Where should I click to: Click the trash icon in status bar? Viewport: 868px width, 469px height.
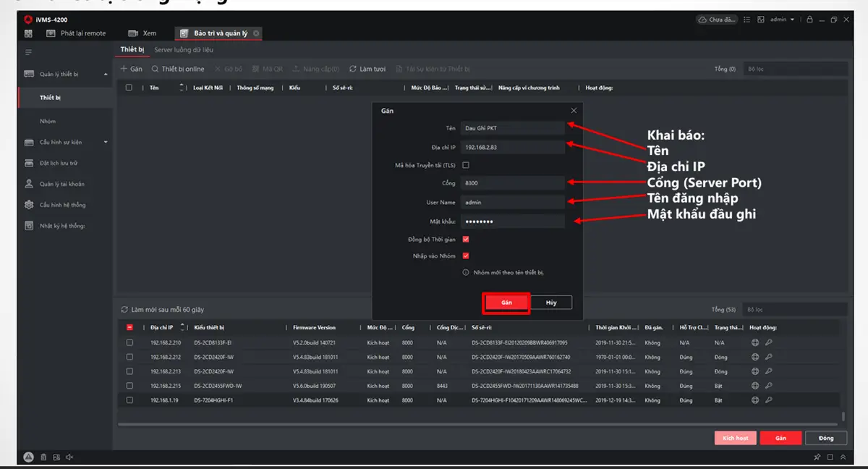click(x=43, y=457)
